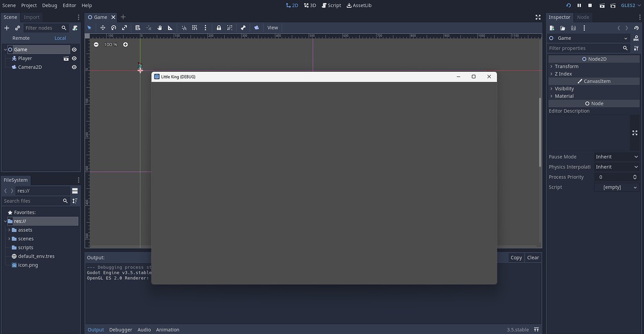Enable grid snapping
Viewport: 644px width, 334px height.
pyautogui.click(x=195, y=28)
